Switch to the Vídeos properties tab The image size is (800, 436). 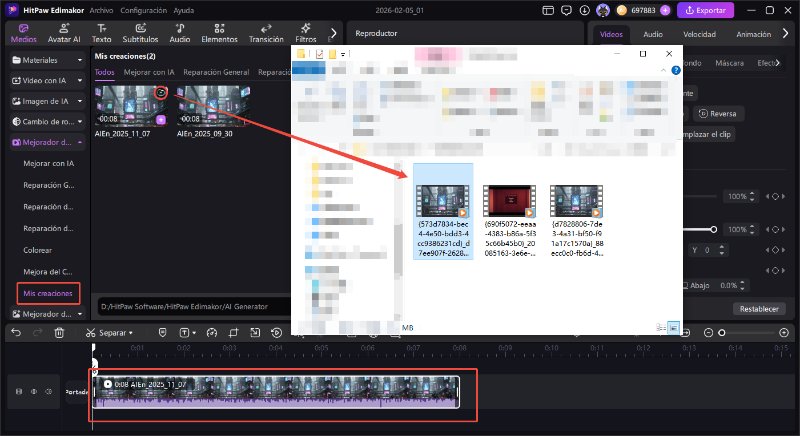[611, 34]
